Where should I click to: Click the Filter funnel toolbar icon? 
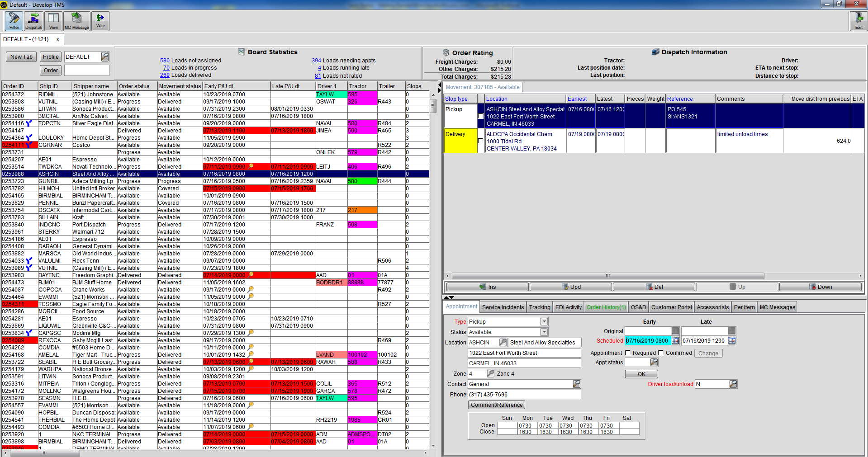(14, 21)
